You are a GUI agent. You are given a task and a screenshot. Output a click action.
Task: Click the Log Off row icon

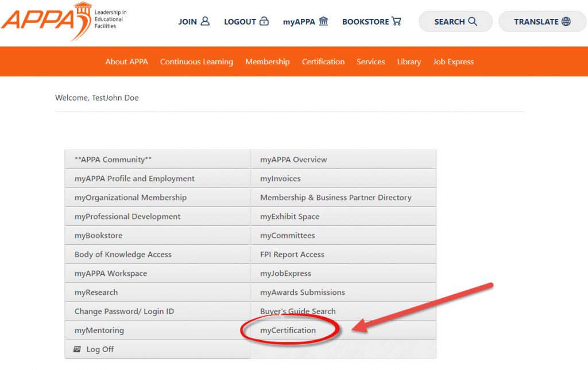point(78,349)
